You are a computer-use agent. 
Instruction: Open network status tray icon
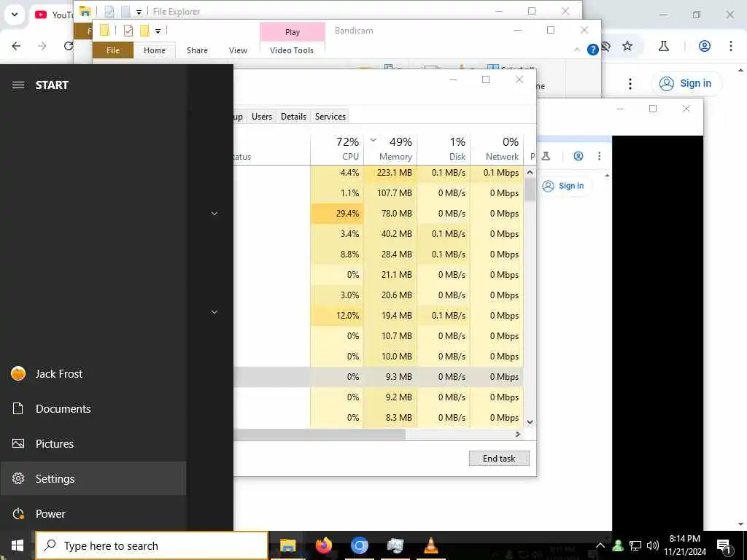point(635,545)
